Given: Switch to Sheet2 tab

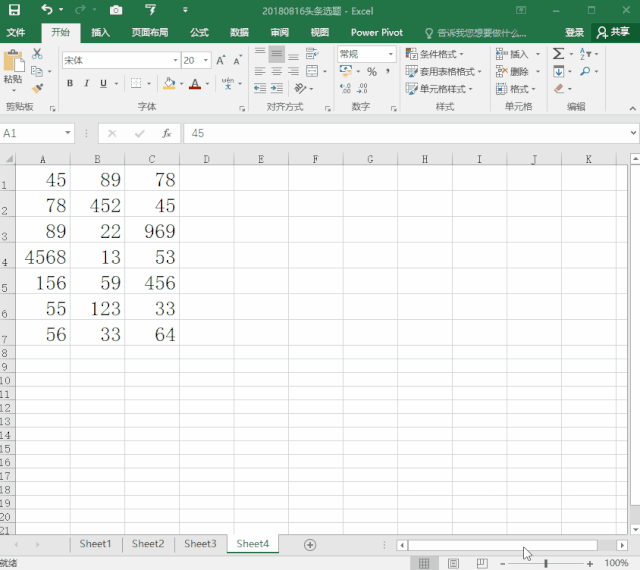Looking at the screenshot, I should [147, 544].
